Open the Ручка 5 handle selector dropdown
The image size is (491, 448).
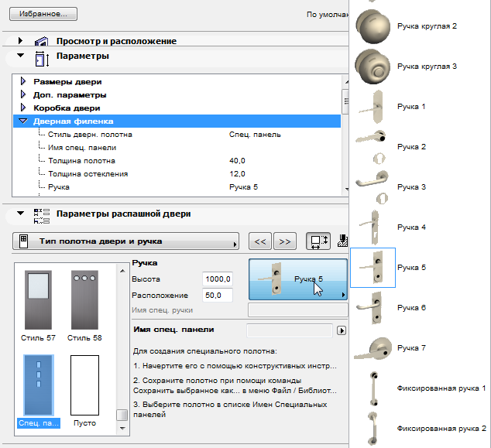298,279
